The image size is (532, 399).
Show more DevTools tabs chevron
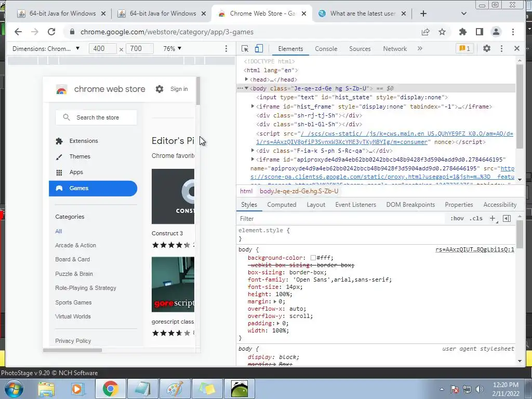(x=420, y=48)
